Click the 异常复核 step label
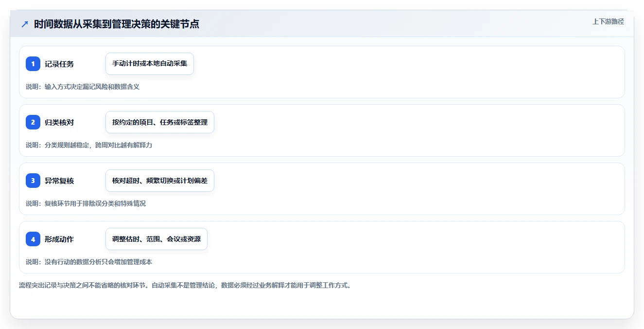Screen dimensions: 644x329 click(59, 181)
